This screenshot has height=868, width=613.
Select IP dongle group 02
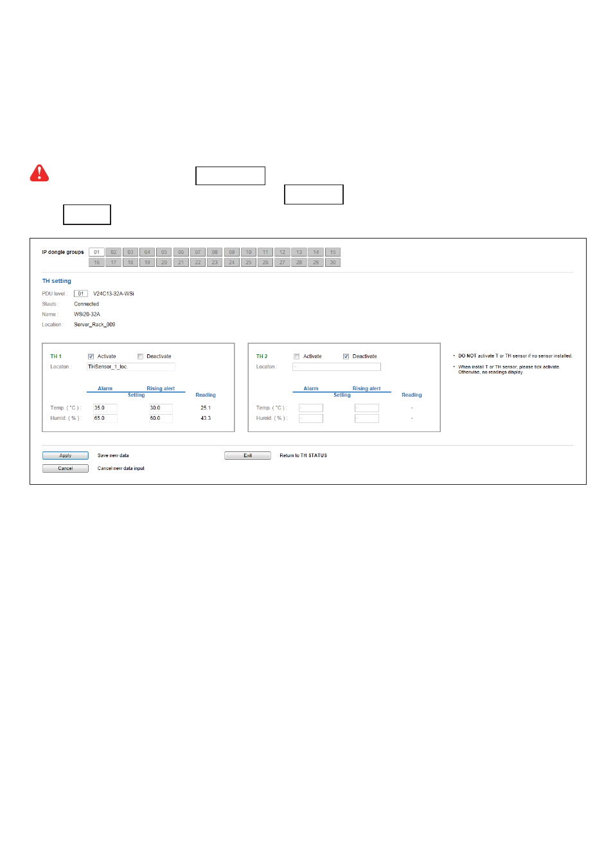click(x=114, y=252)
